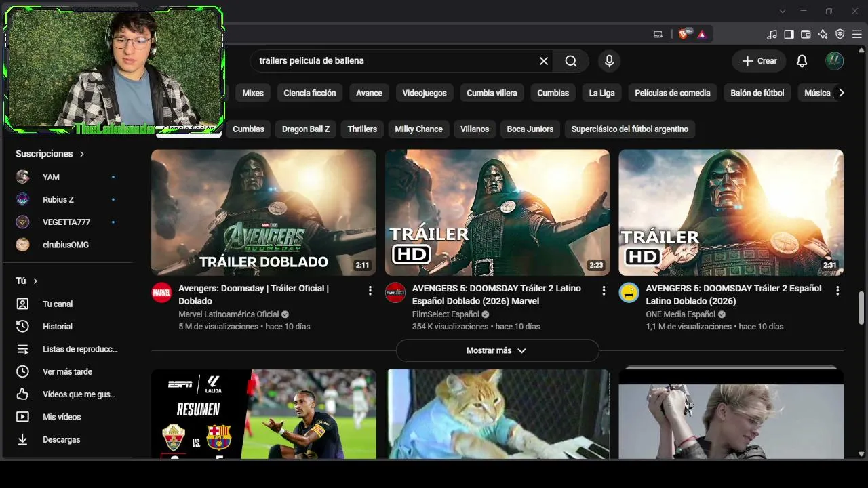The image size is (868, 488).
Task: Open YouTube notifications bell
Action: pos(802,61)
